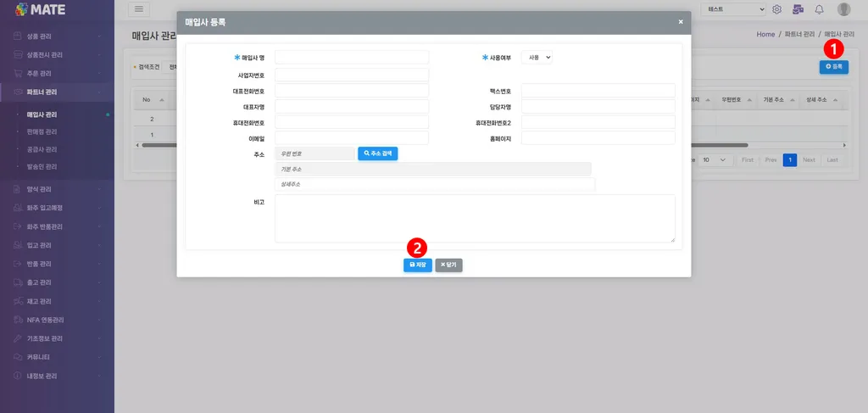Screen dimensions: 868x413
Task: Open the settings gear icon in header
Action: pyautogui.click(x=776, y=9)
